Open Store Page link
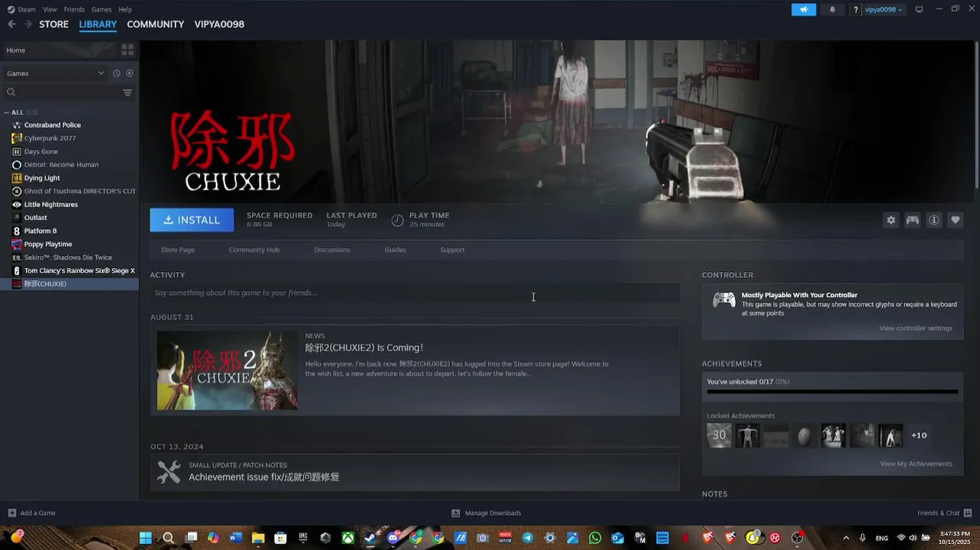Screen dimensions: 980x550 (177, 250)
